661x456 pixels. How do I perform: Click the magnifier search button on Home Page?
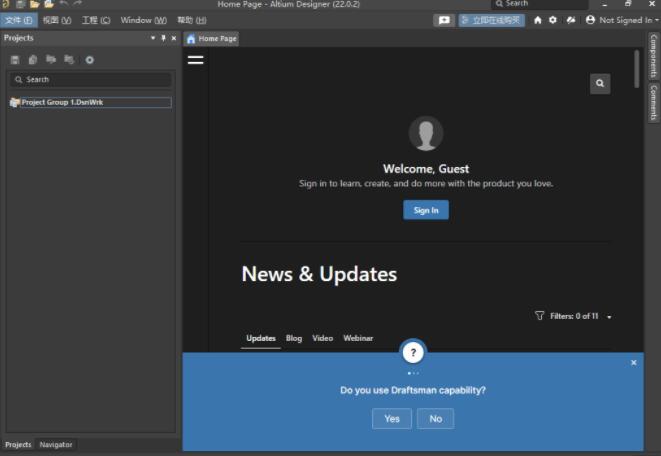[600, 83]
